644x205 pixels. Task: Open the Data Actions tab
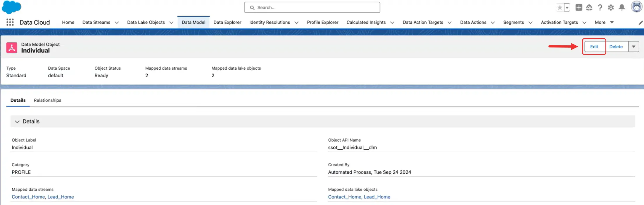(473, 22)
